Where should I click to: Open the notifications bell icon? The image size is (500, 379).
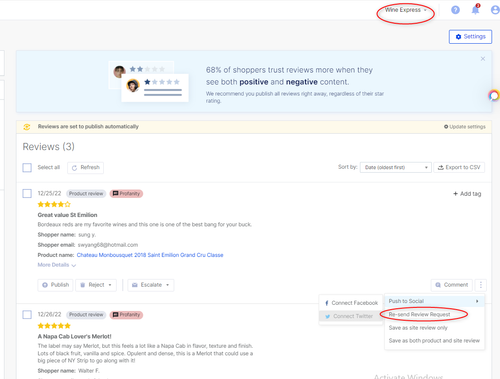click(x=475, y=10)
